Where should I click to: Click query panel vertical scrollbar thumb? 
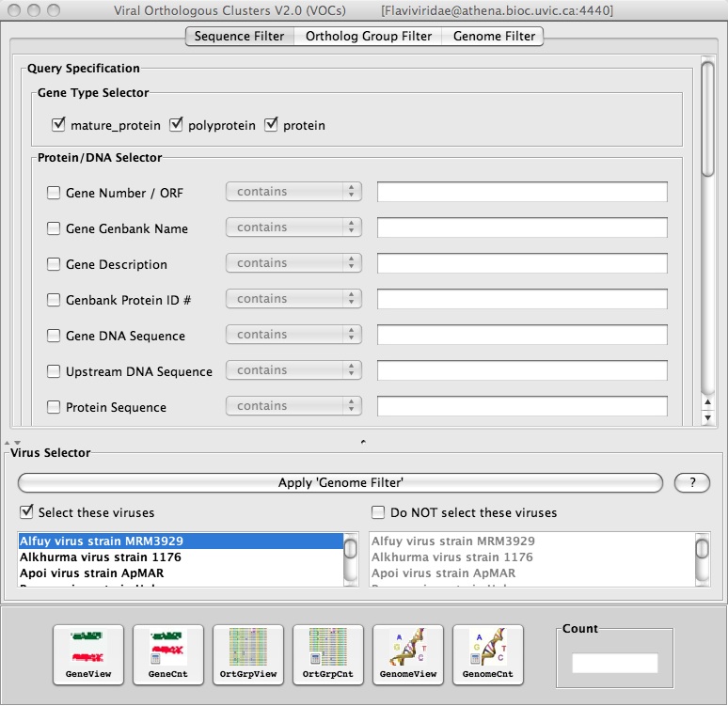point(707,118)
